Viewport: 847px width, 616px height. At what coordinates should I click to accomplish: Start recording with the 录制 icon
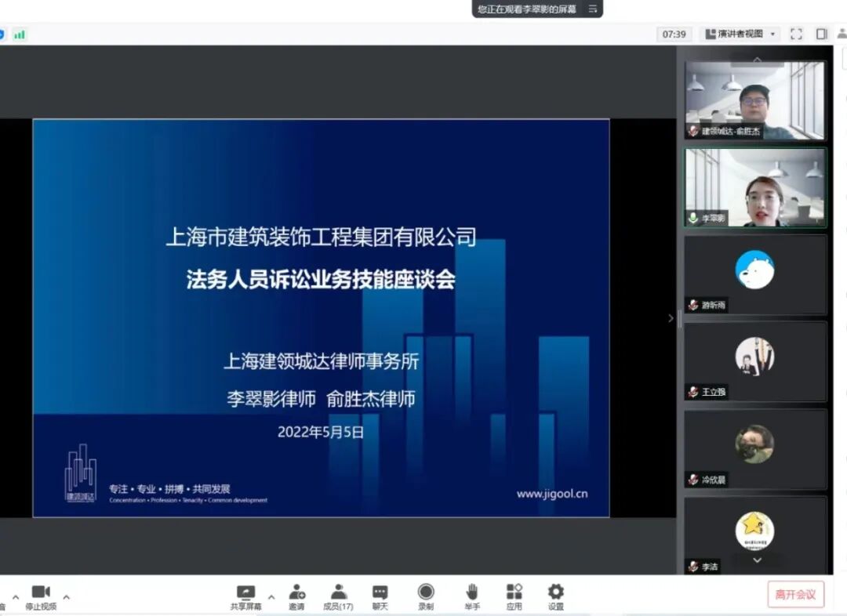pos(426,597)
